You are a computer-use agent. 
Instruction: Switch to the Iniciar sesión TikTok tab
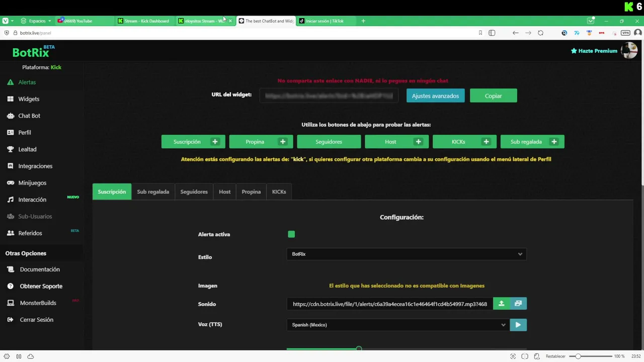coord(326,21)
